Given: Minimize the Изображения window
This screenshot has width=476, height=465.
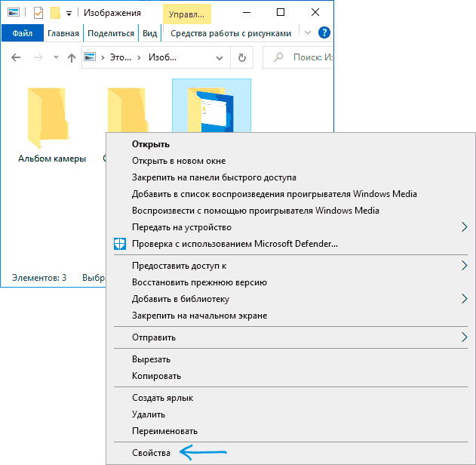Looking at the screenshot, I should point(247,12).
